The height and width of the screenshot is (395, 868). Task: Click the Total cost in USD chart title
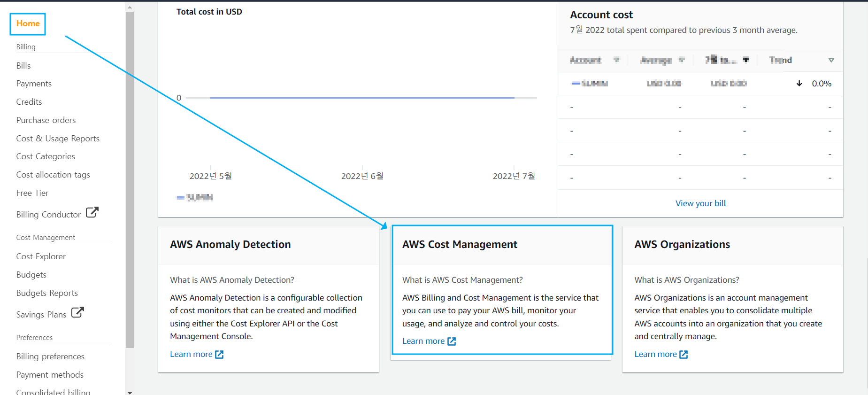[x=209, y=12]
